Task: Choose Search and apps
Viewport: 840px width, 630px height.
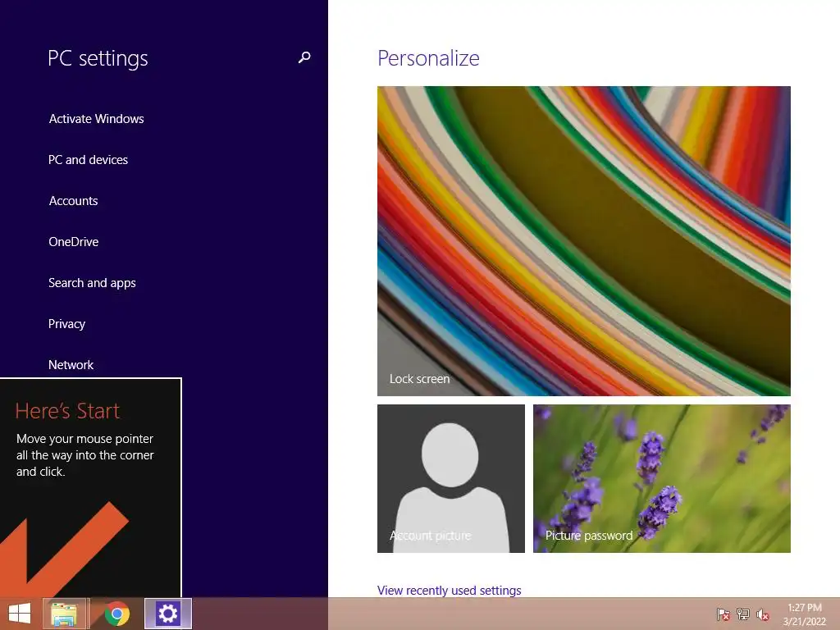Action: 92,283
